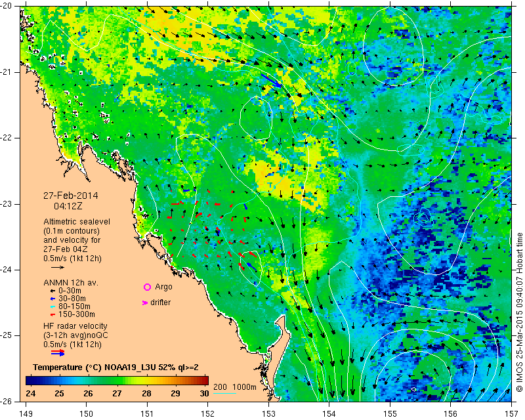Click the '200 1000m' isobath label
This screenshot has height=420, width=525.
pyautogui.click(x=235, y=387)
